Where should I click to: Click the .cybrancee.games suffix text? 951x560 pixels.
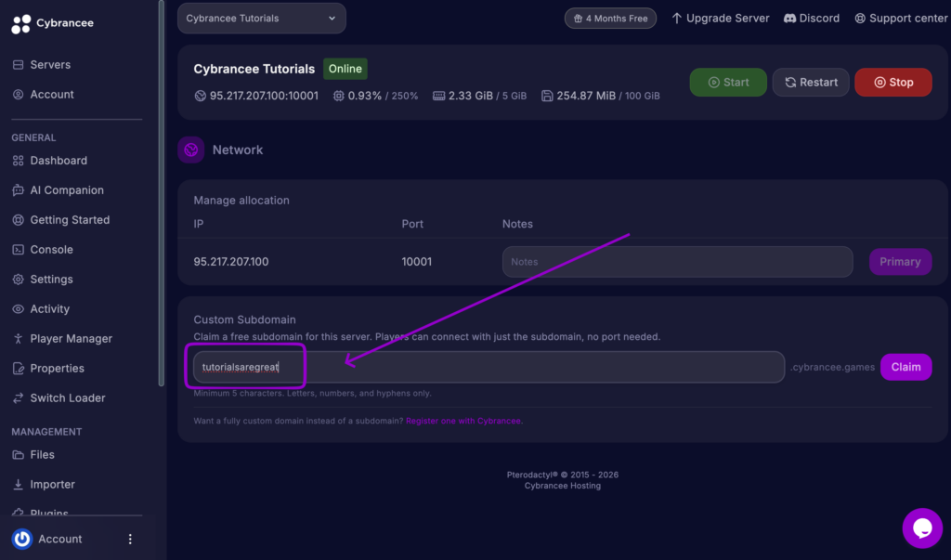coord(832,367)
